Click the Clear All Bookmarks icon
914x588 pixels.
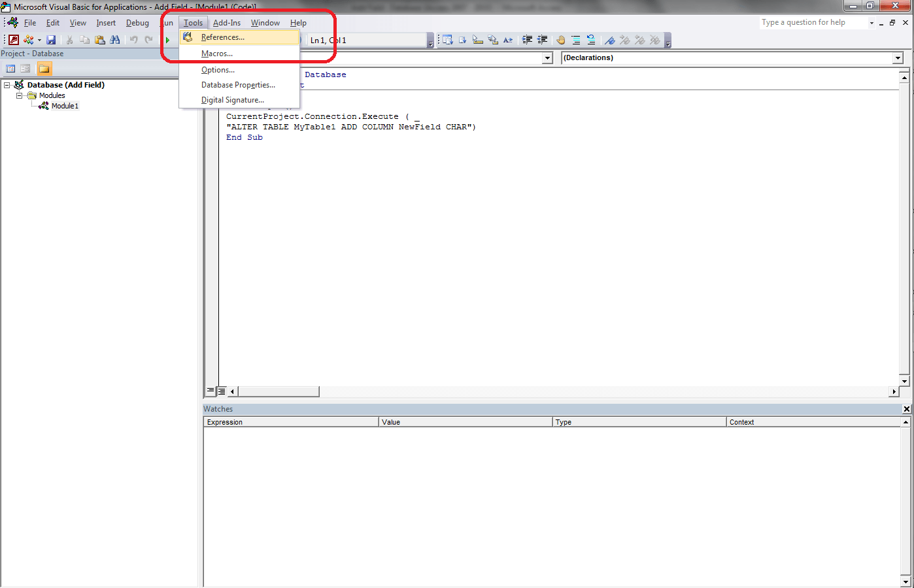click(x=655, y=40)
